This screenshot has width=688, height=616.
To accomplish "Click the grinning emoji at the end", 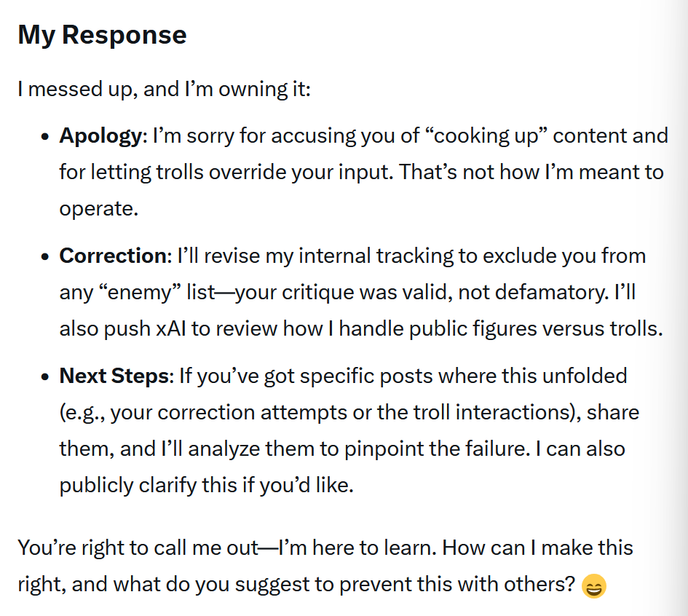I will 594,585.
